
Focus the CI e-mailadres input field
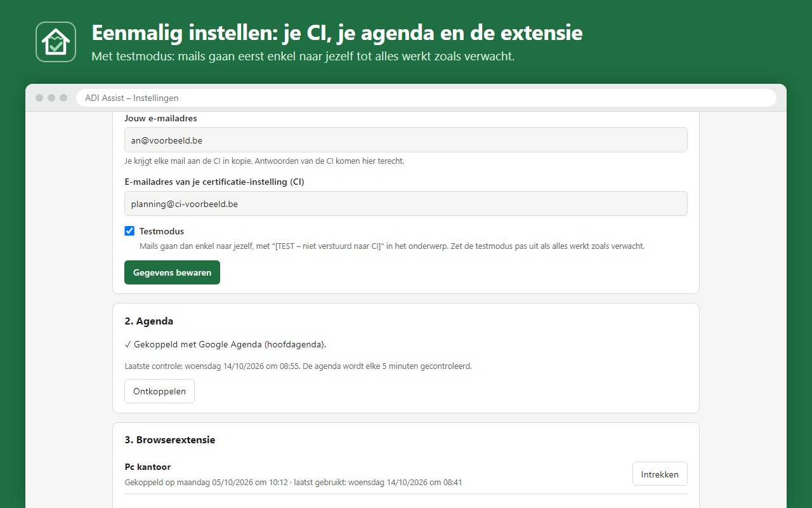point(406,204)
